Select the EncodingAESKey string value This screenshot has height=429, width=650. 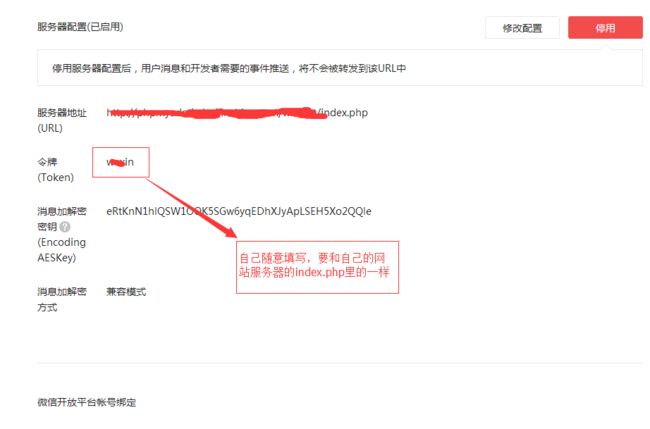(239, 211)
